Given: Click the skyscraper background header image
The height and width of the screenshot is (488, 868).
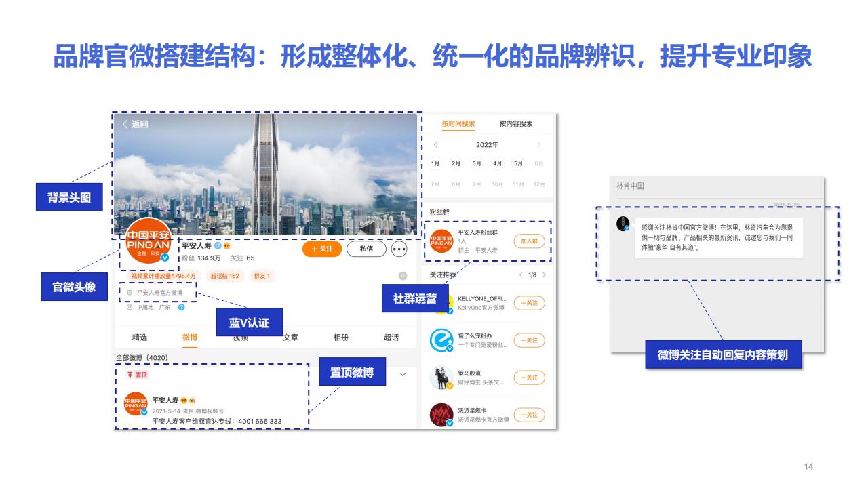Looking at the screenshot, I should [x=265, y=174].
